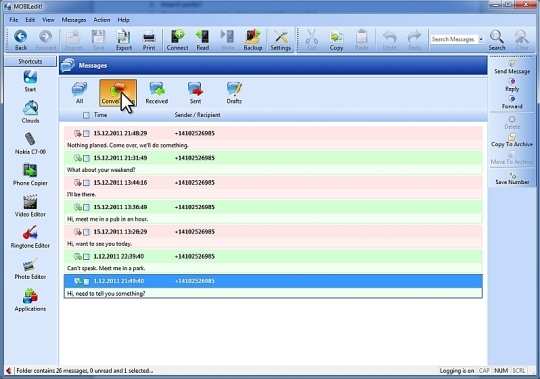Expand the Search Messages dropdown arrow
Viewport: 540px width, 379px height.
481,39
